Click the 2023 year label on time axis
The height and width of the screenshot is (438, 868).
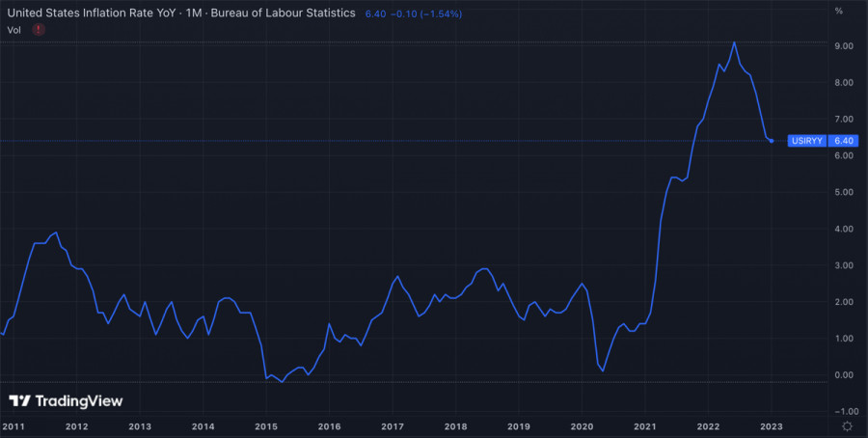(771, 425)
